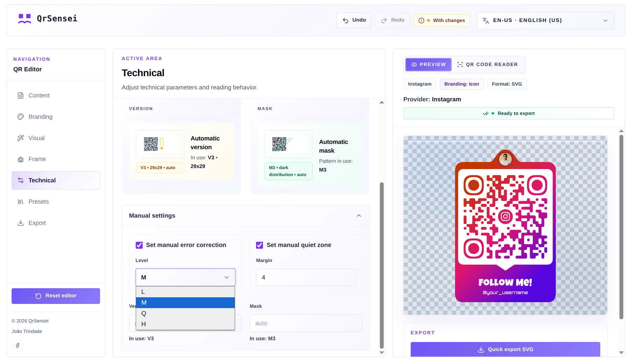
Task: Go to the Export navigation item
Action: coord(56,223)
